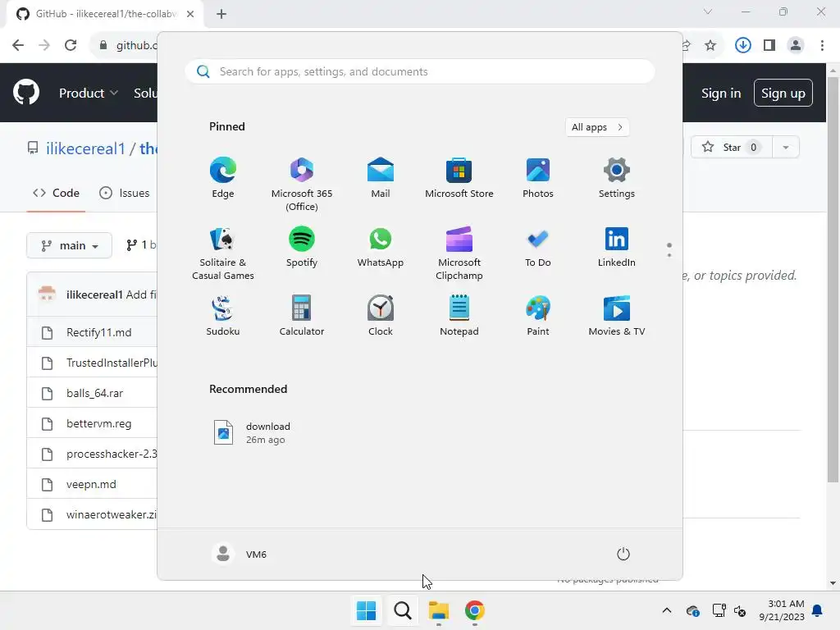Switch to the Code tab

tap(56, 193)
